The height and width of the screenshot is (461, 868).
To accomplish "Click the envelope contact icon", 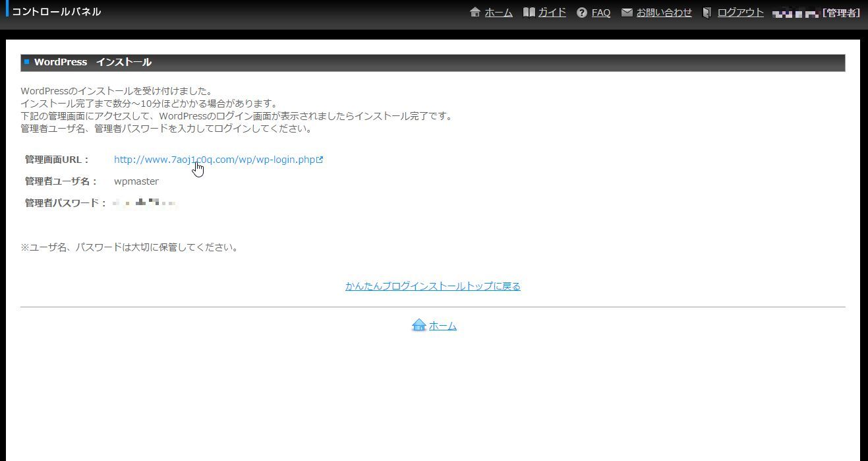I will pos(627,13).
